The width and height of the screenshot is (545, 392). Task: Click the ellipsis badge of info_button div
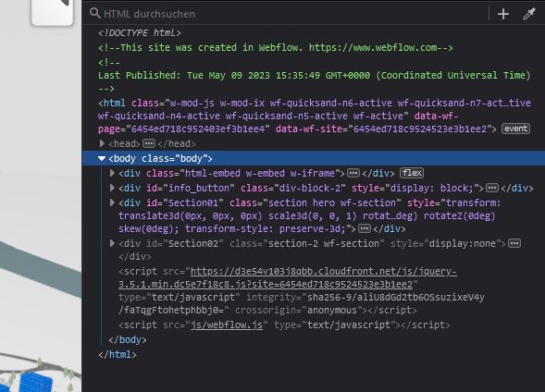tap(492, 188)
